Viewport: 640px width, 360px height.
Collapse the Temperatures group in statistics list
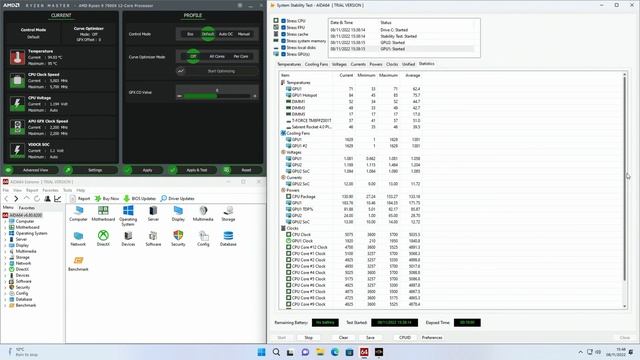(283, 82)
